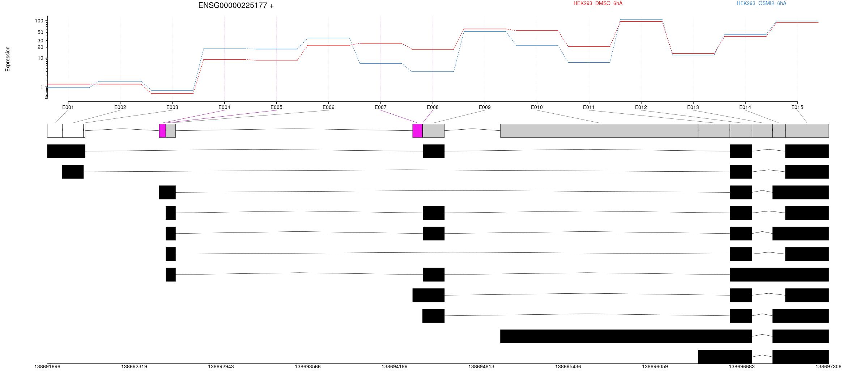Viewport: 868px width, 373px height.
Task: Click the E003 exon label
Action: click(x=172, y=107)
